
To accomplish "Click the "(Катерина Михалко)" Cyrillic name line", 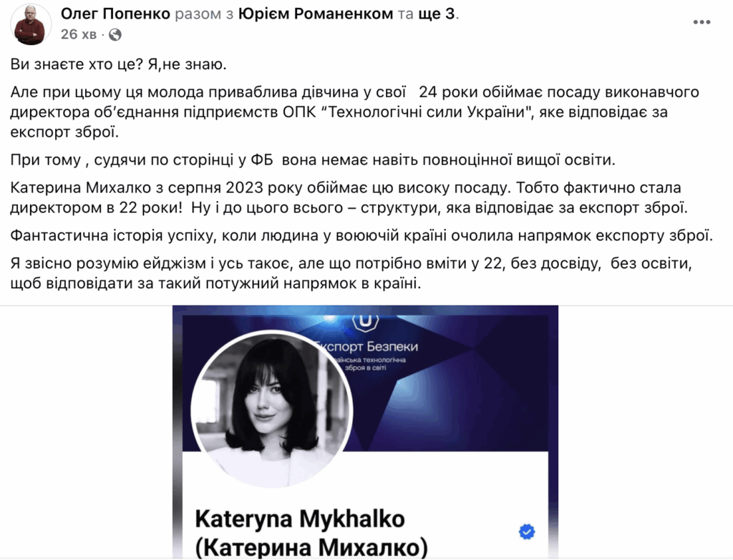I will tap(311, 547).
